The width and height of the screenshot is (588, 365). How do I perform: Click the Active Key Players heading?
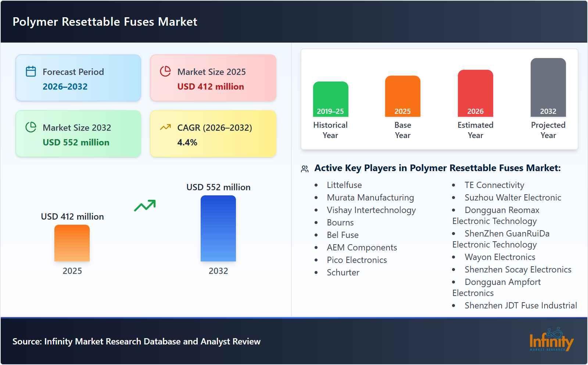(x=437, y=168)
